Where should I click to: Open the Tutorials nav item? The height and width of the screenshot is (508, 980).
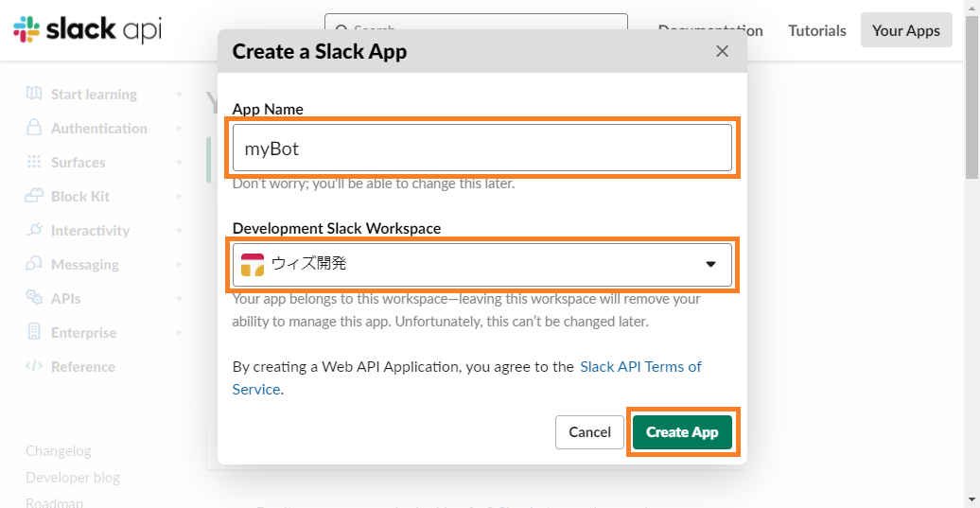pos(817,30)
